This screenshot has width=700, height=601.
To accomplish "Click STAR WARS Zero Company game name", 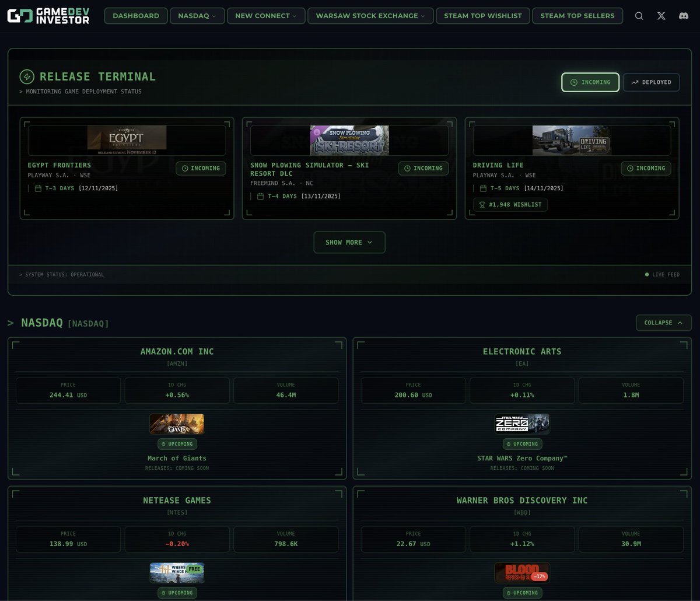I will pos(522,458).
